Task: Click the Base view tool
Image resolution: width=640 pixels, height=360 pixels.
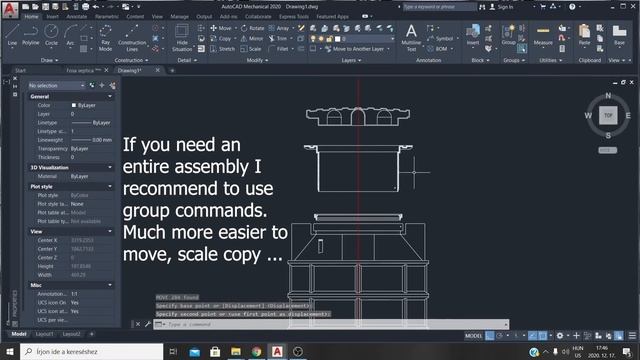Action: click(x=619, y=35)
